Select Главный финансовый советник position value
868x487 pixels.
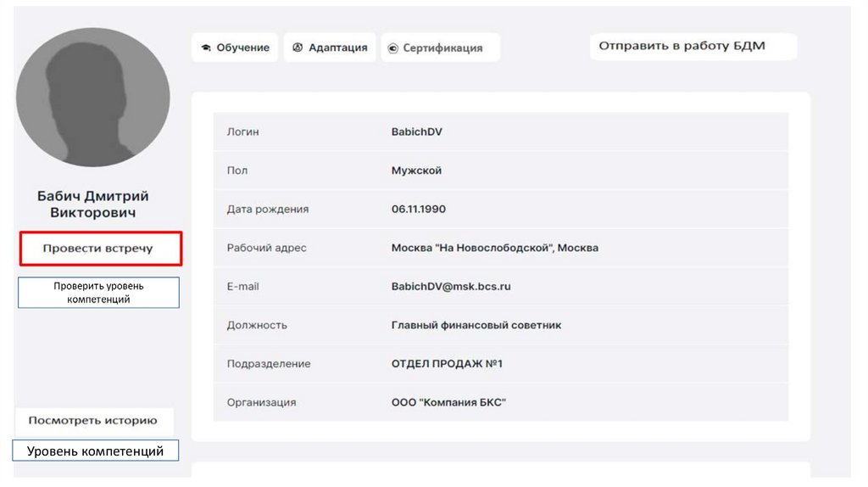click(476, 325)
